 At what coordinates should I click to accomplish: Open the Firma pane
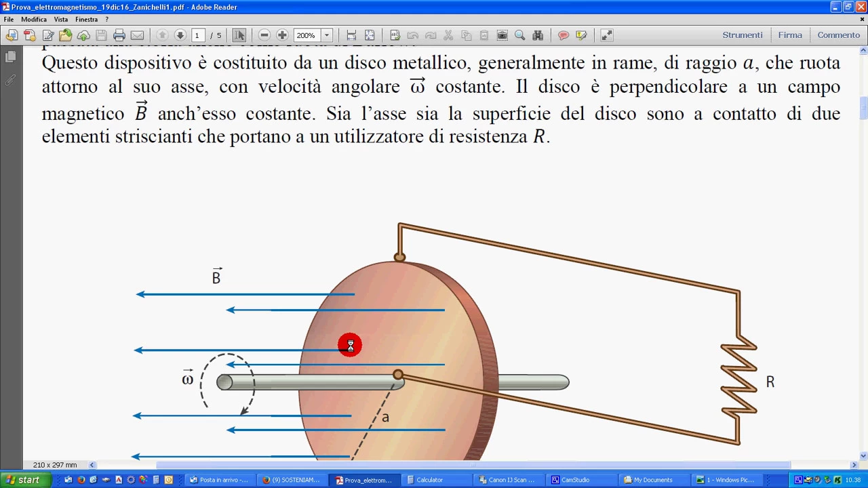coord(790,35)
